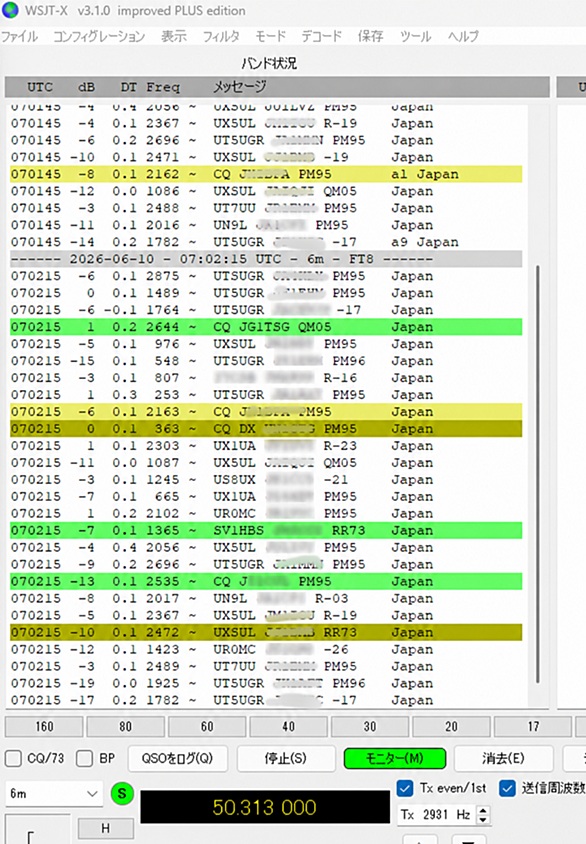This screenshot has height=844, width=586.
Task: Select the 40 band button
Action: point(288,727)
